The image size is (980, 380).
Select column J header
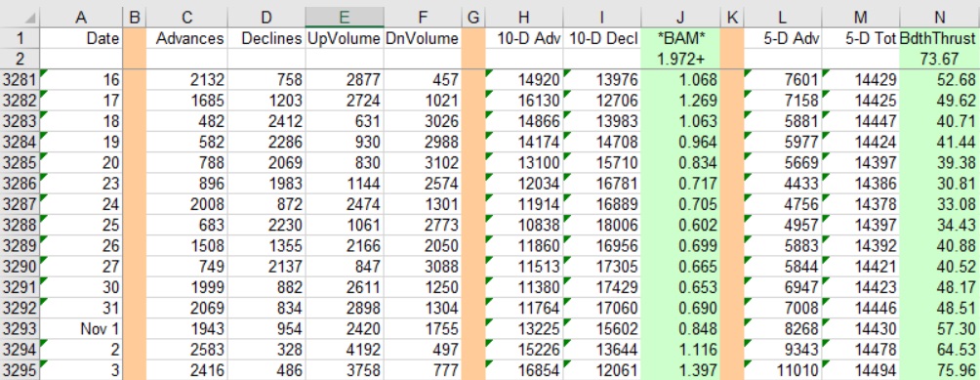click(x=680, y=19)
